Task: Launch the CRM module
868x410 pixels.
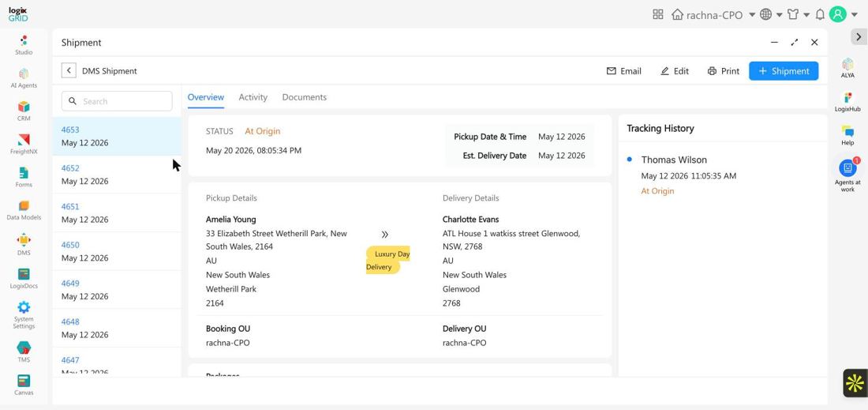Action: [23, 111]
